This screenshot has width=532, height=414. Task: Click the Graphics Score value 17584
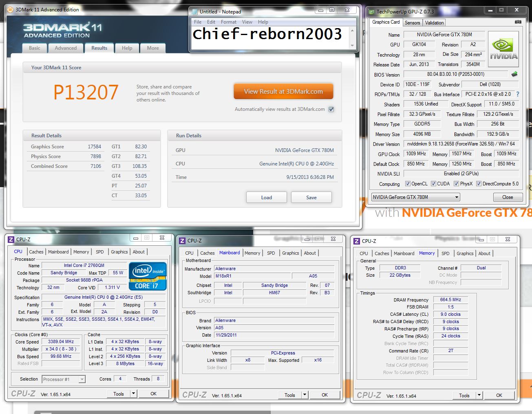coord(95,147)
